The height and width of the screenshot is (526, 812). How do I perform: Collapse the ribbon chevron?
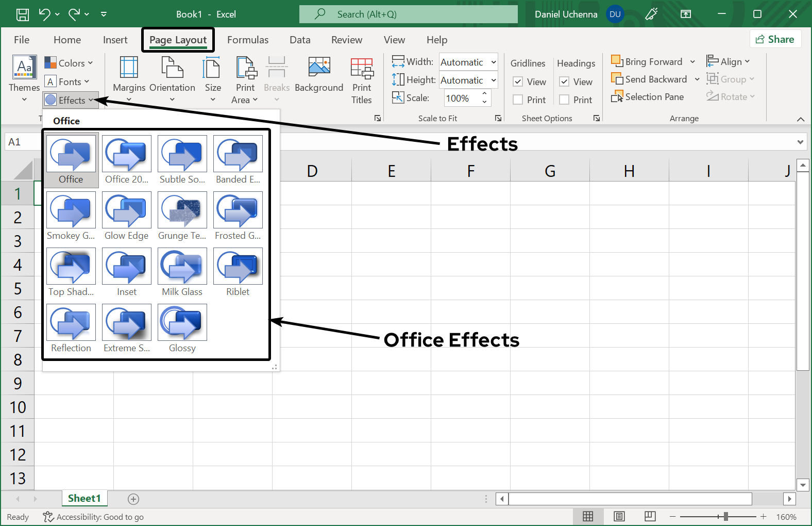click(x=801, y=119)
